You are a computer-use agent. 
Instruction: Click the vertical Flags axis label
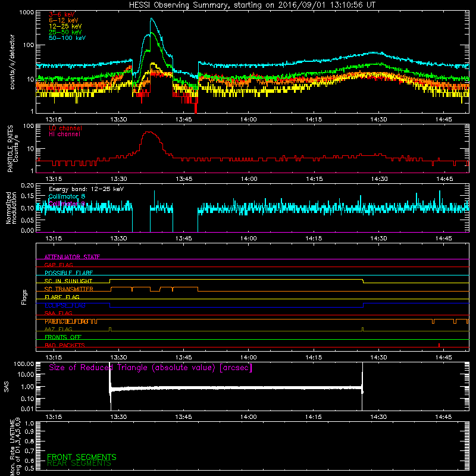[24, 297]
